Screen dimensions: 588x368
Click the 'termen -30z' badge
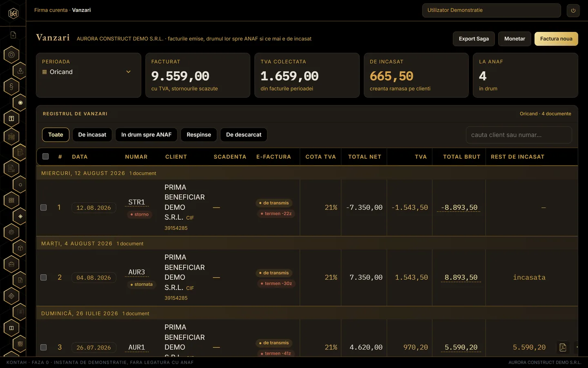pyautogui.click(x=276, y=284)
